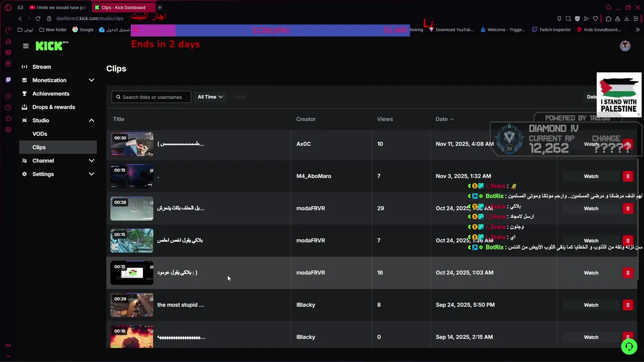The width and height of the screenshot is (644, 362).
Task: Select Clips under Studio
Action: coord(58,147)
